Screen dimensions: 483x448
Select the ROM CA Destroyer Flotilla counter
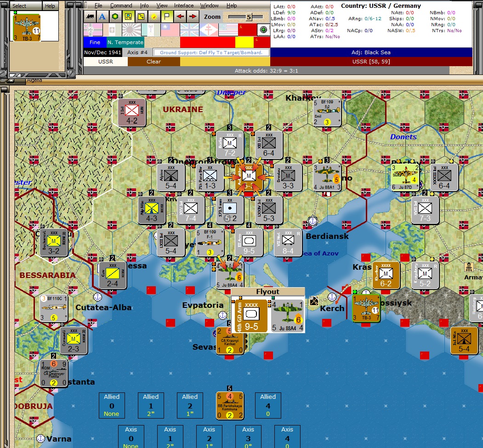pyautogui.click(x=54, y=374)
